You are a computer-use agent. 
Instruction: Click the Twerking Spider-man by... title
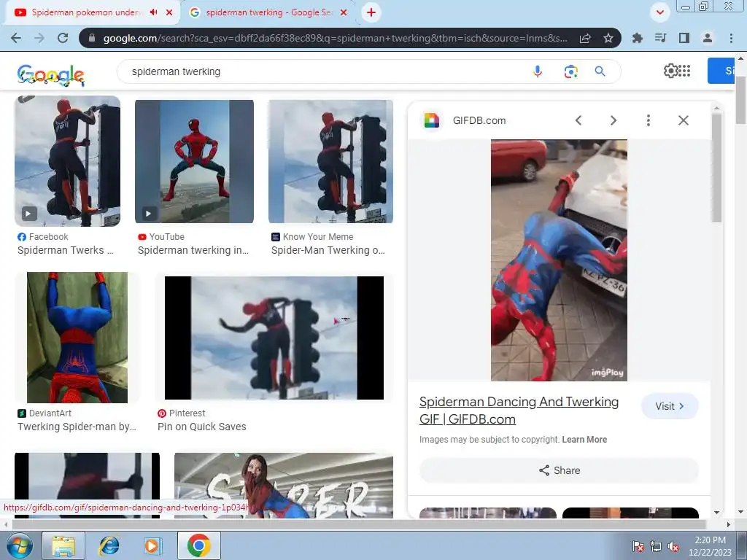(77, 427)
